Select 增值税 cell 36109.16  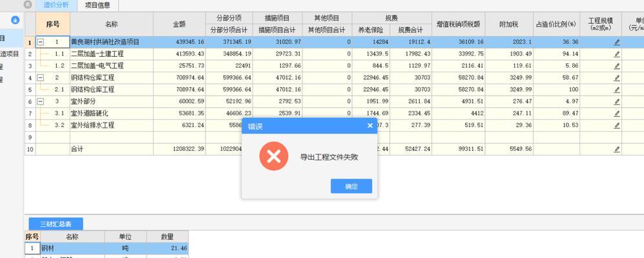click(459, 42)
